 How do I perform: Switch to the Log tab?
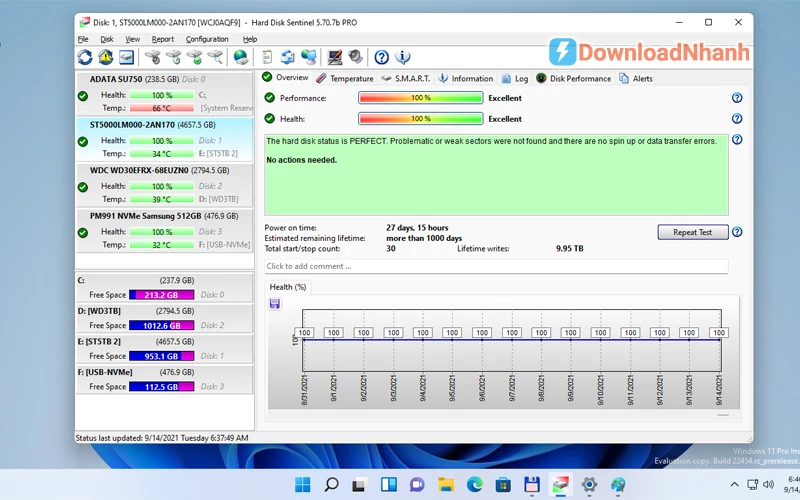pos(515,79)
